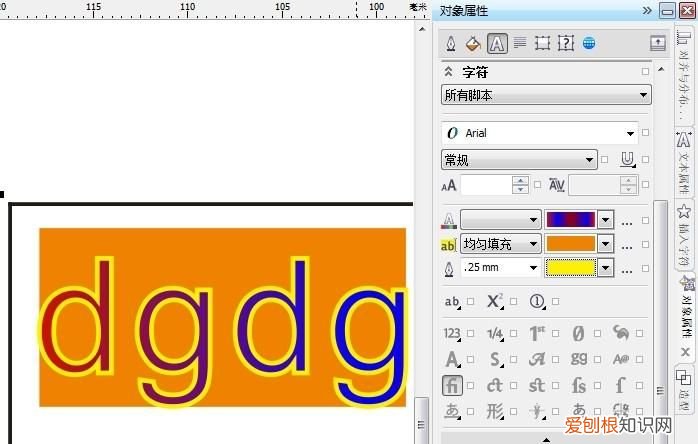Collapse docker with double chevron button
Image resolution: width=698 pixels, height=444 pixels.
tap(647, 10)
